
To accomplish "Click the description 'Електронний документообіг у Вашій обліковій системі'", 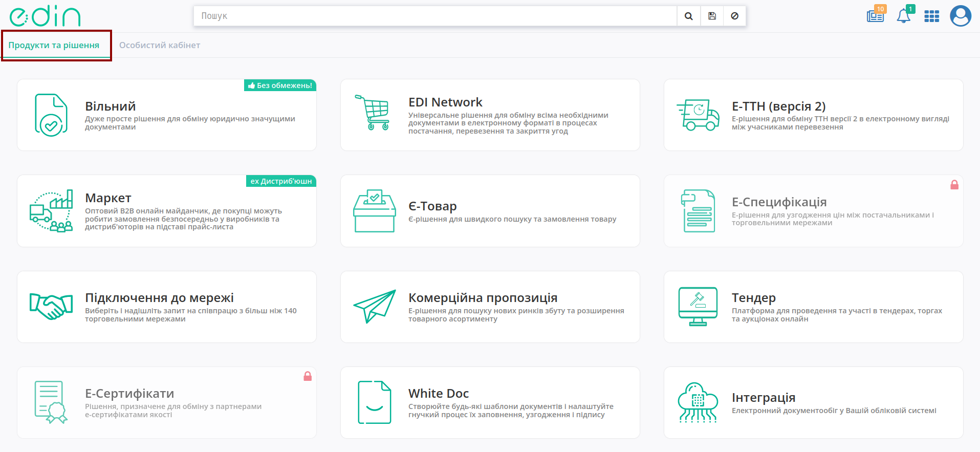I will [834, 411].
